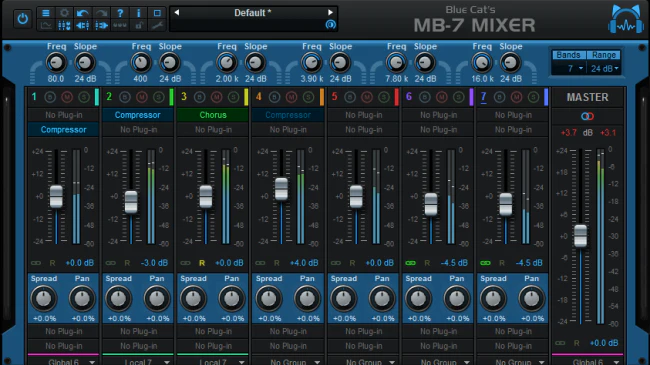Click the pre plug-in slots icon
The width and height of the screenshot is (650, 365).
[x=82, y=26]
